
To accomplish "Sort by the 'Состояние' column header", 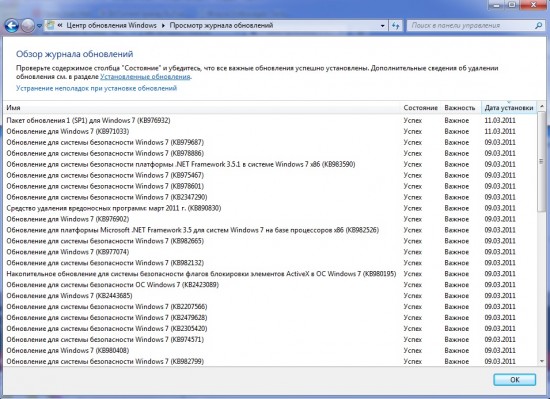I will [421, 108].
